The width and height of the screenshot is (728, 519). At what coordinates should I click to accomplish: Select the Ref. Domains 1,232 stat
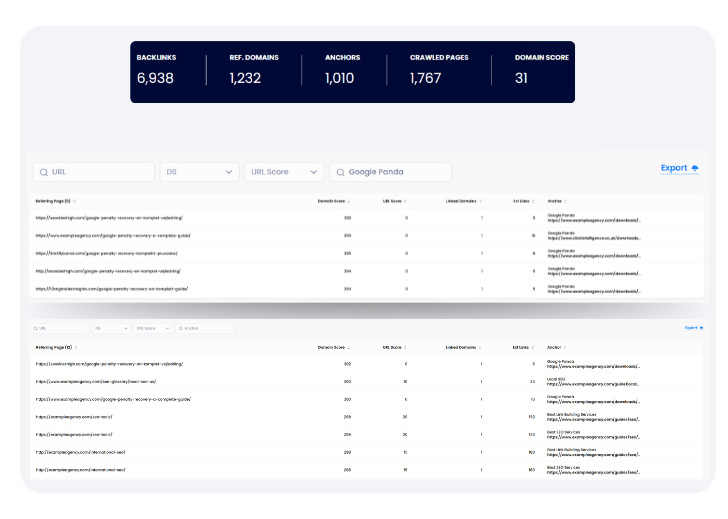click(x=252, y=70)
